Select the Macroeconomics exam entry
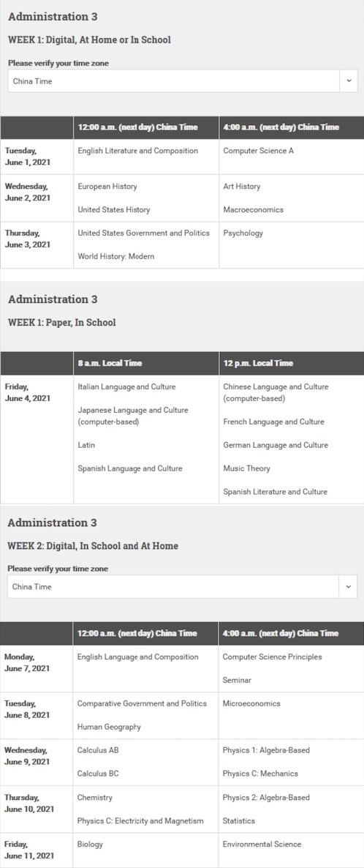 [x=254, y=210]
